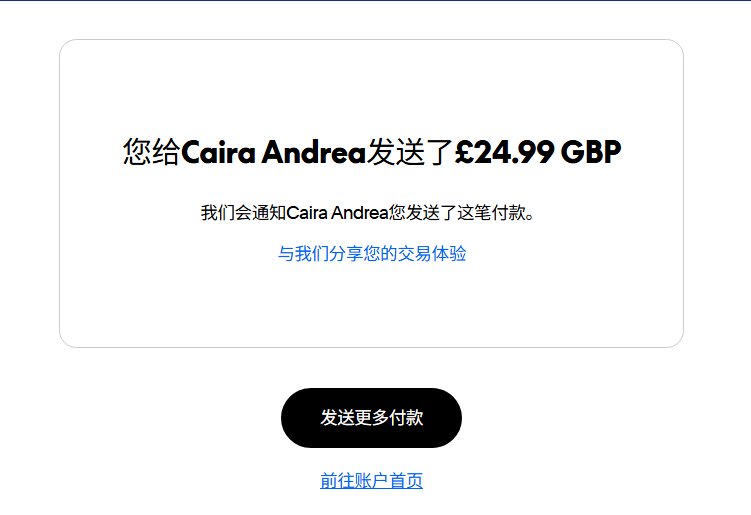751x515 pixels.
Task: Select the bold Caira Andrea name in heading
Action: (273, 152)
